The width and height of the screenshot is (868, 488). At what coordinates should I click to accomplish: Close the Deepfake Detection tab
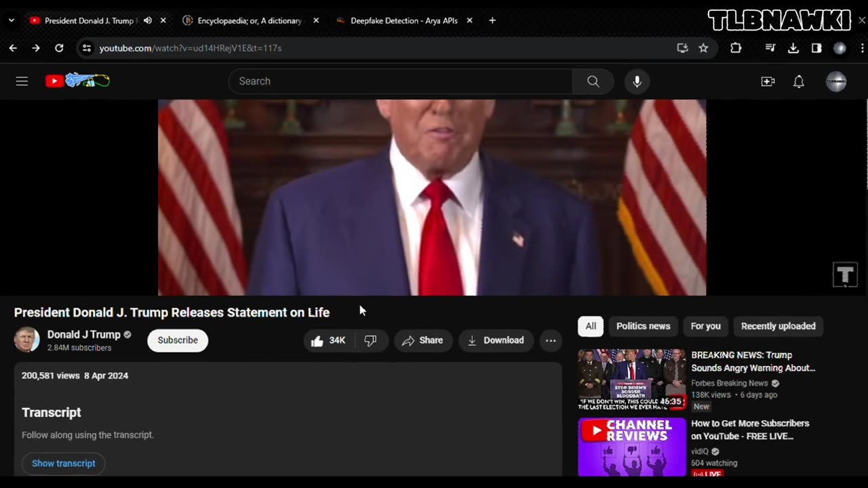[x=469, y=20]
